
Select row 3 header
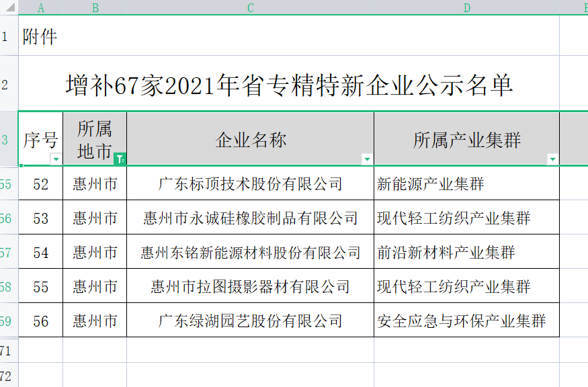[x=9, y=140]
